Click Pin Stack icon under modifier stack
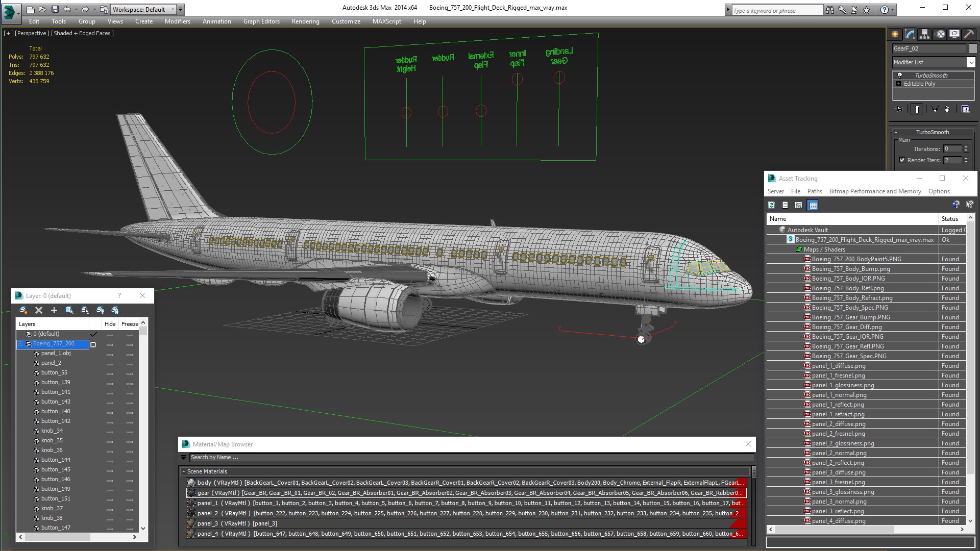 pyautogui.click(x=899, y=109)
